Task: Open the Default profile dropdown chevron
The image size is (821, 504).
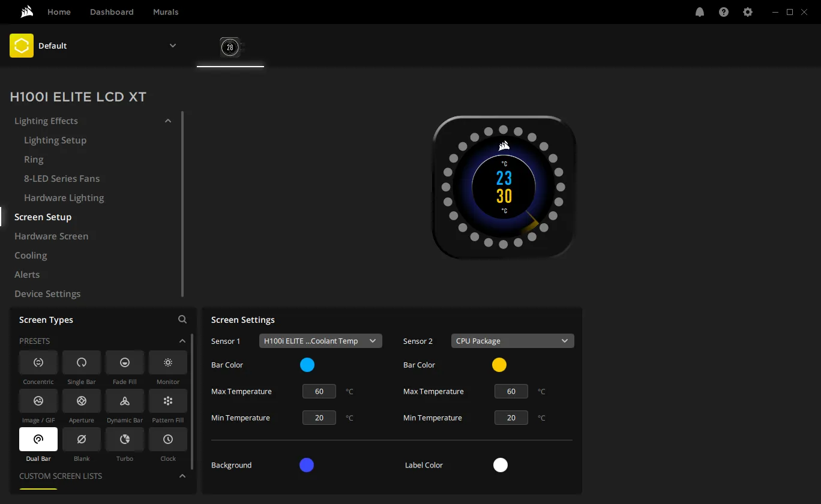Action: [173, 46]
